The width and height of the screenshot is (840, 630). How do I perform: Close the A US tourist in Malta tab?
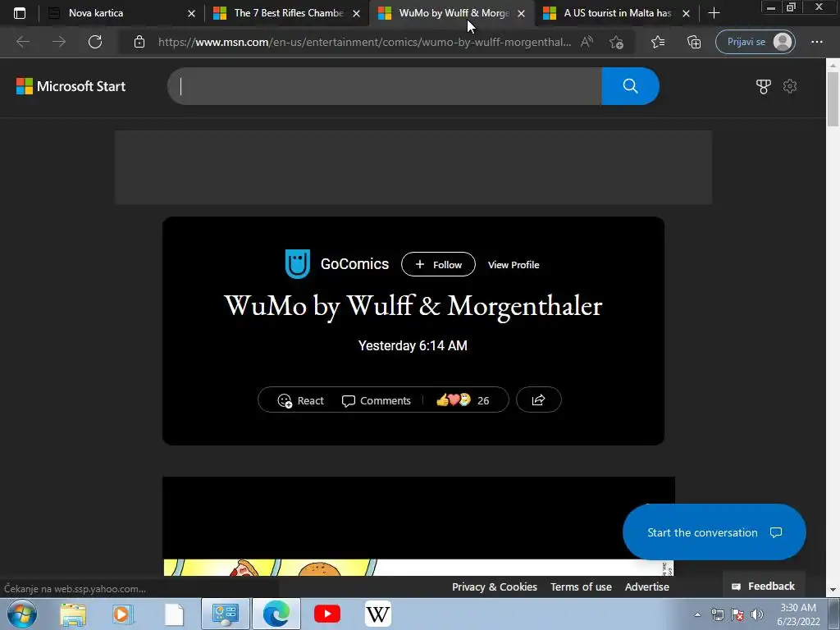tap(686, 13)
